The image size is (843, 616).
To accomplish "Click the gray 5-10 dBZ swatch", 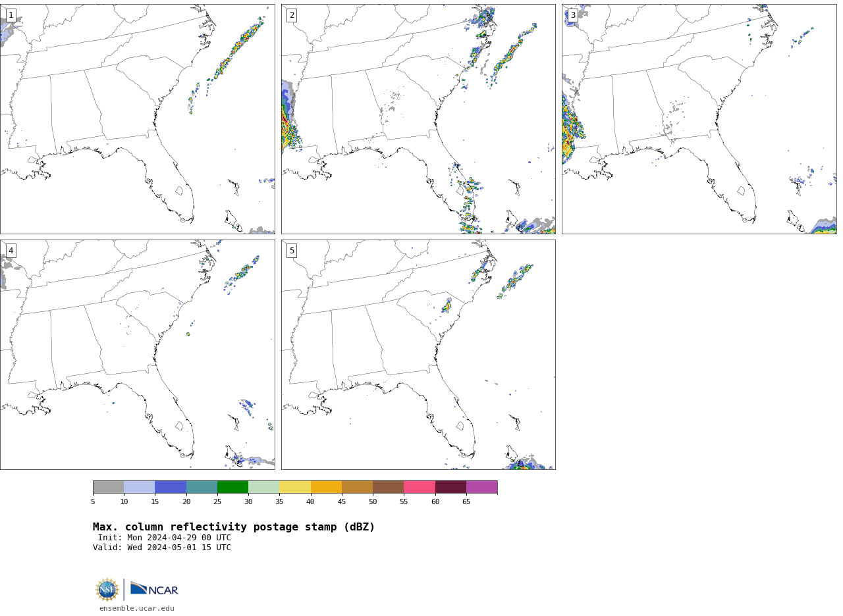I will (x=108, y=487).
